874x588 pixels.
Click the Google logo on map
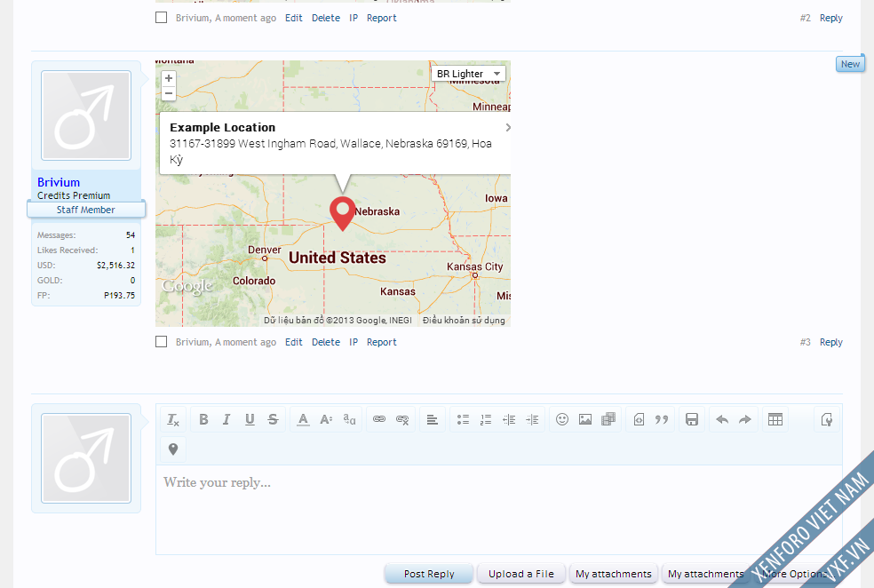[x=187, y=287]
